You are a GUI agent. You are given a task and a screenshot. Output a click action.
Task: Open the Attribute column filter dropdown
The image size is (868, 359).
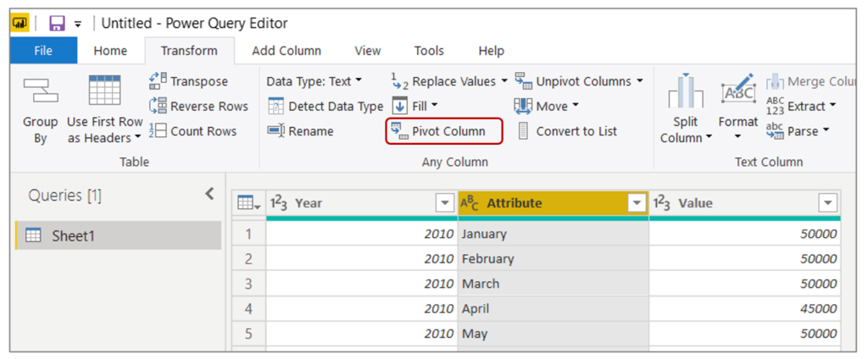pyautogui.click(x=637, y=203)
